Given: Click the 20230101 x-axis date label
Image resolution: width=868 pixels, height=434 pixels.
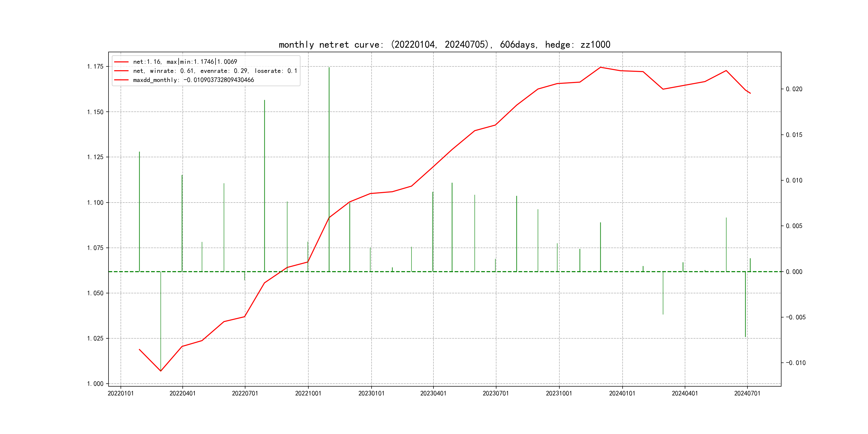Looking at the screenshot, I should tap(371, 394).
